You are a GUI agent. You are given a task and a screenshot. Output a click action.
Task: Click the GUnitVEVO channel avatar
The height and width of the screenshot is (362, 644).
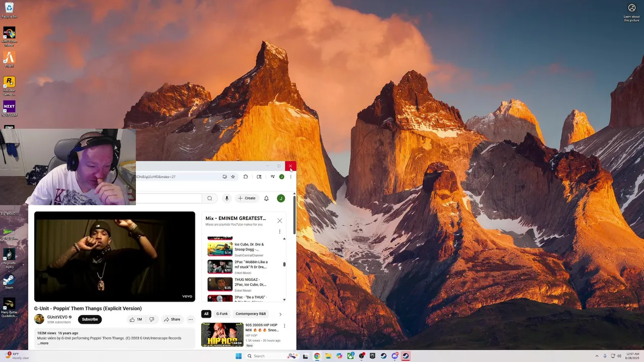click(x=39, y=319)
